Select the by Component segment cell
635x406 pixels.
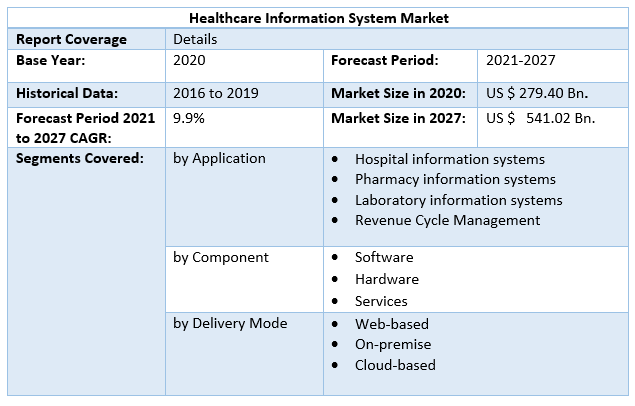point(221,257)
